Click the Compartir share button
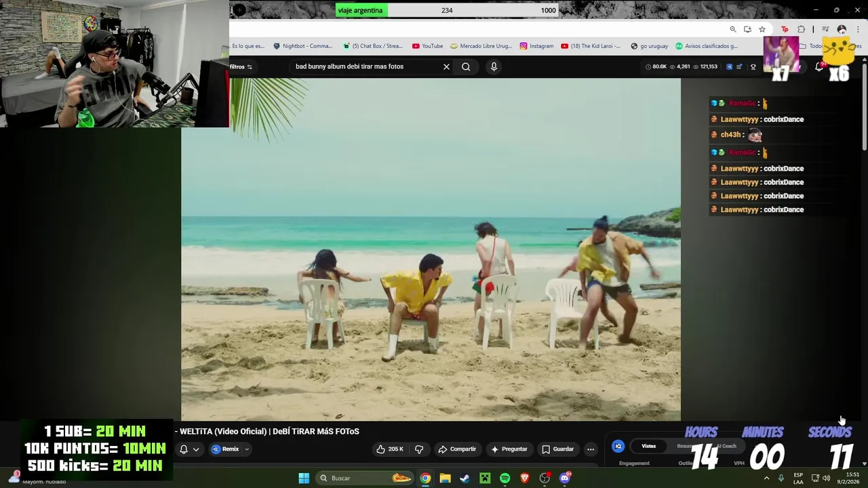The height and width of the screenshot is (488, 868). coord(457,449)
